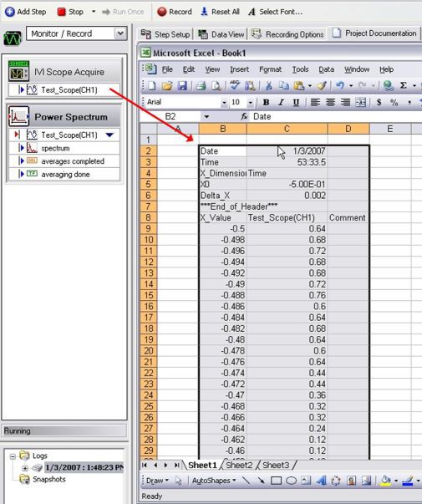This screenshot has width=422, height=504.
Task: Apply Percent style
Action: pyautogui.click(x=394, y=103)
